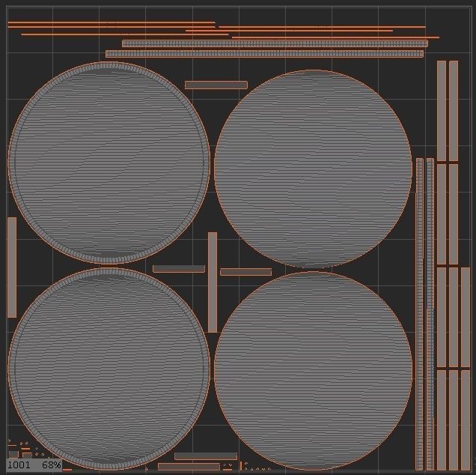Viewport: 476px width, 475px height.
Task: Select the topmost thin orange line island
Action: coord(111,22)
